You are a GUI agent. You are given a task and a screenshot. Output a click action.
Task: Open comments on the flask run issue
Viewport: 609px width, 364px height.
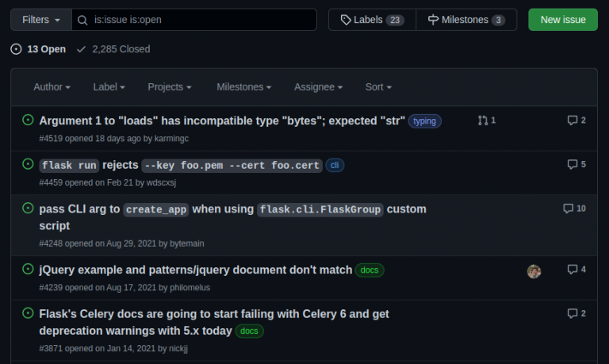pos(576,164)
